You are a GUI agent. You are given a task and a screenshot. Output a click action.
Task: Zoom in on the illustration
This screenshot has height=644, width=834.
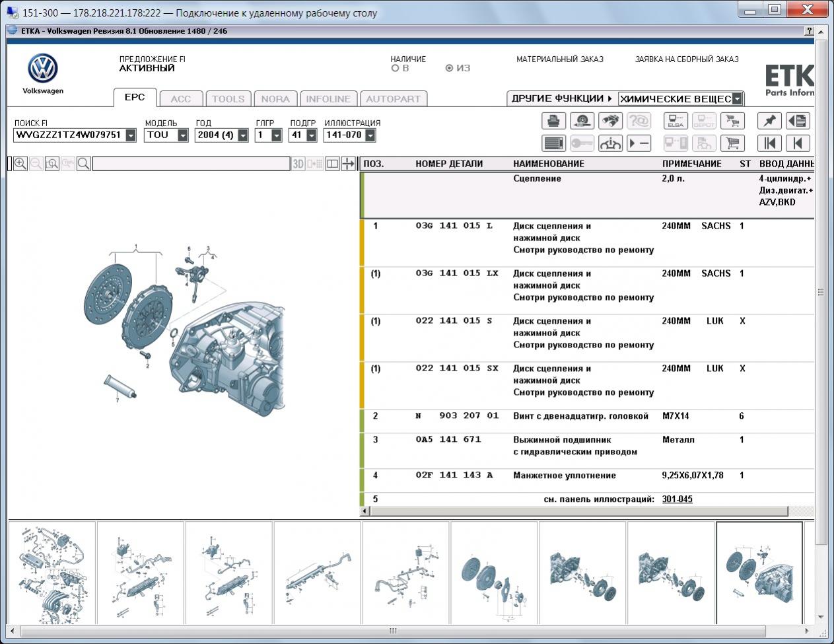(20, 164)
